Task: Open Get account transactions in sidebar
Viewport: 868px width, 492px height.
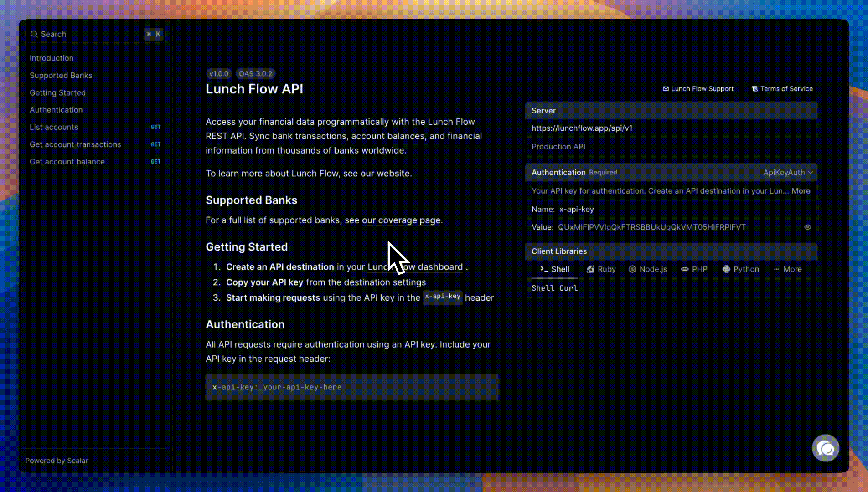Action: [x=75, y=144]
